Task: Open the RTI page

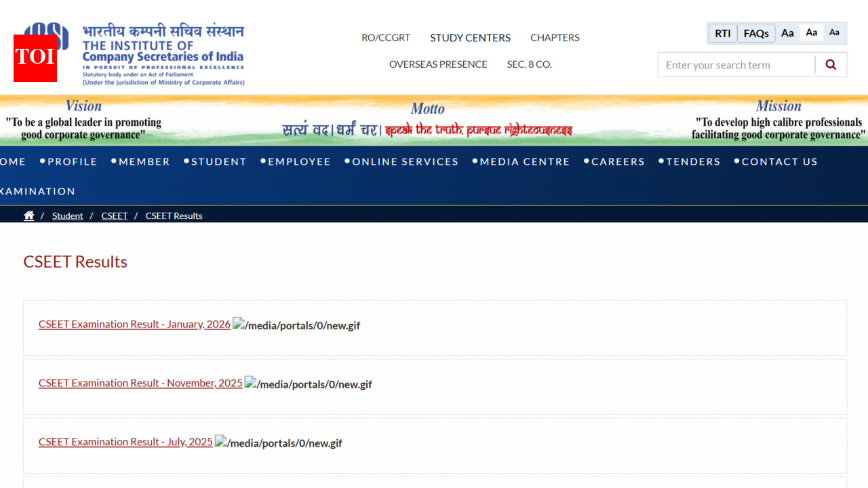Action: (x=723, y=33)
